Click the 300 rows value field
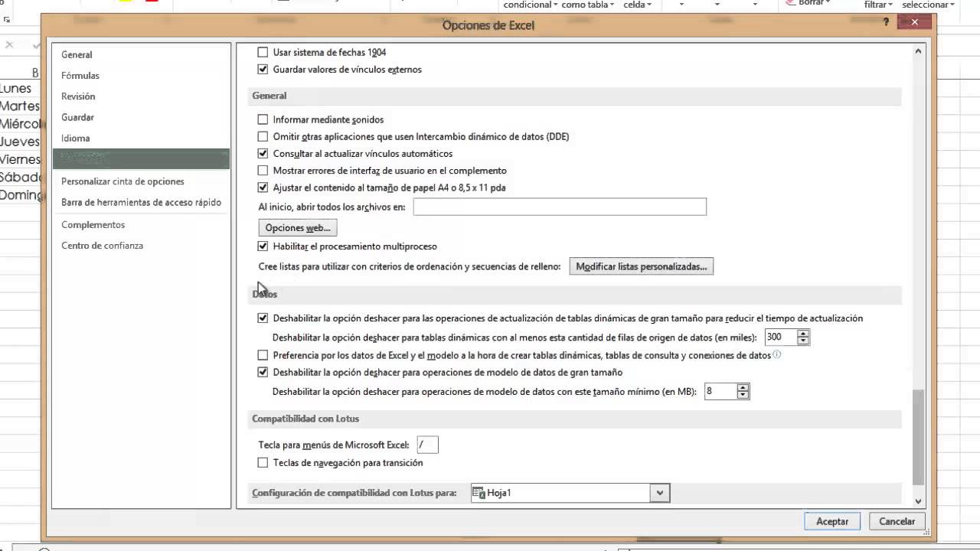 [x=781, y=337]
